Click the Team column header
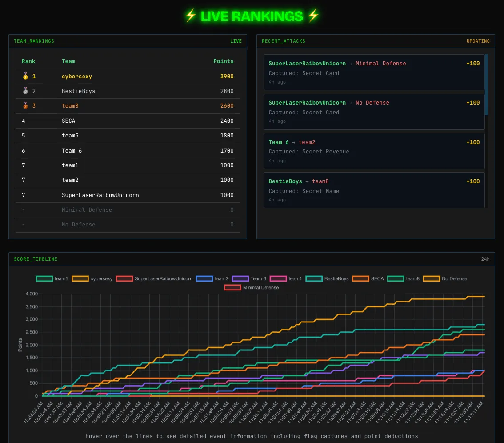504x443 pixels. point(68,61)
